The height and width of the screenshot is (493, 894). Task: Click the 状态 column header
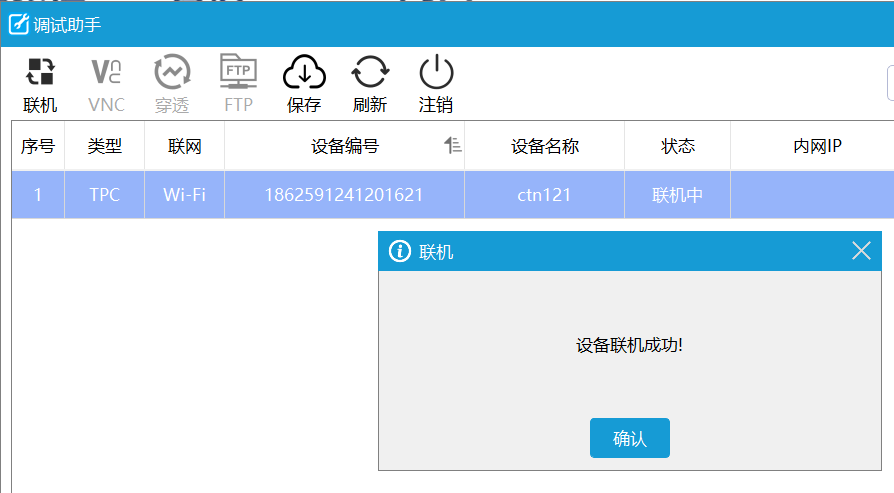pos(677,146)
